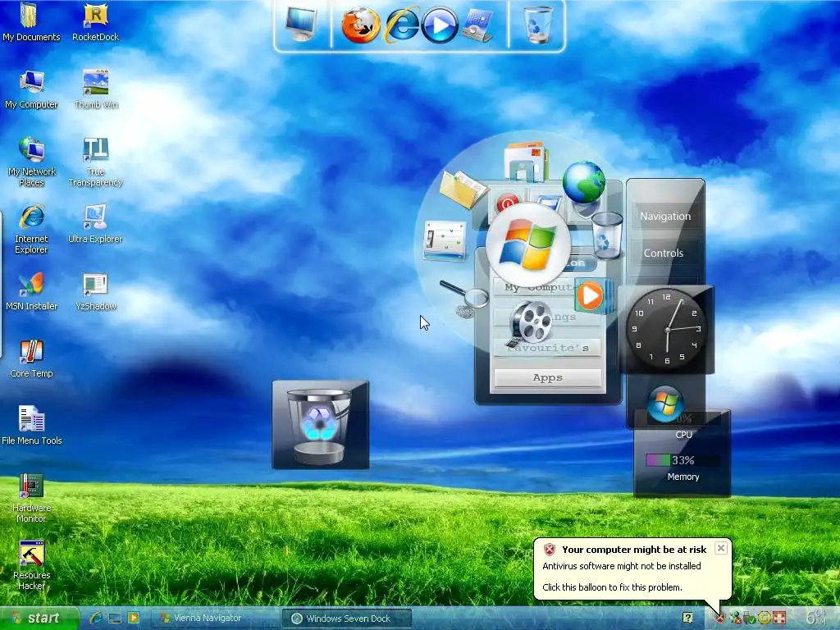Launch the Hardware Monitor shortcut
This screenshot has height=630, width=840.
(x=31, y=498)
